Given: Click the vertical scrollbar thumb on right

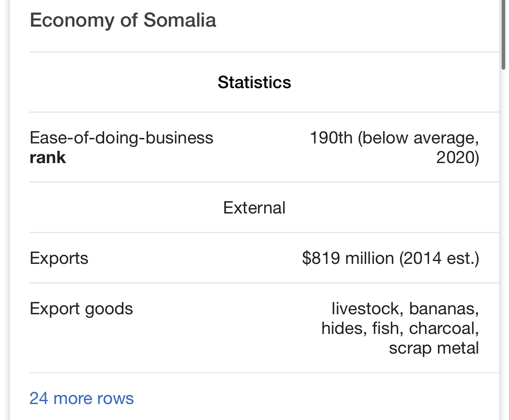Looking at the screenshot, I should point(503,35).
